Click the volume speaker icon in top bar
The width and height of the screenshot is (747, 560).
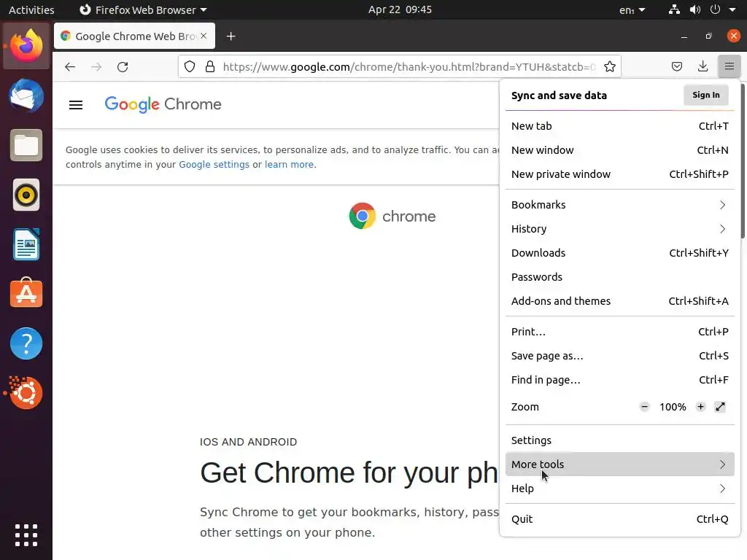tap(695, 9)
